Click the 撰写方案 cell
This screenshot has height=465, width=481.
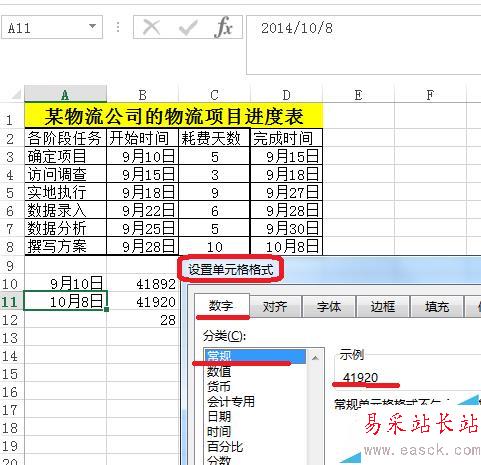65,246
